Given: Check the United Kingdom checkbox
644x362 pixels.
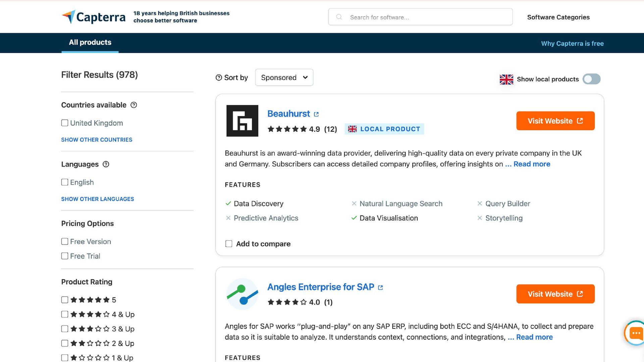Looking at the screenshot, I should (65, 123).
